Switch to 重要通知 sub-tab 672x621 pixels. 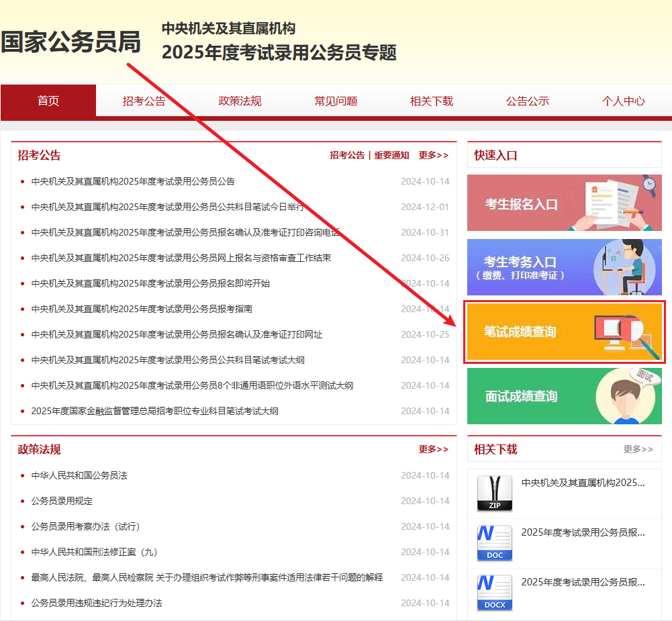coord(391,155)
